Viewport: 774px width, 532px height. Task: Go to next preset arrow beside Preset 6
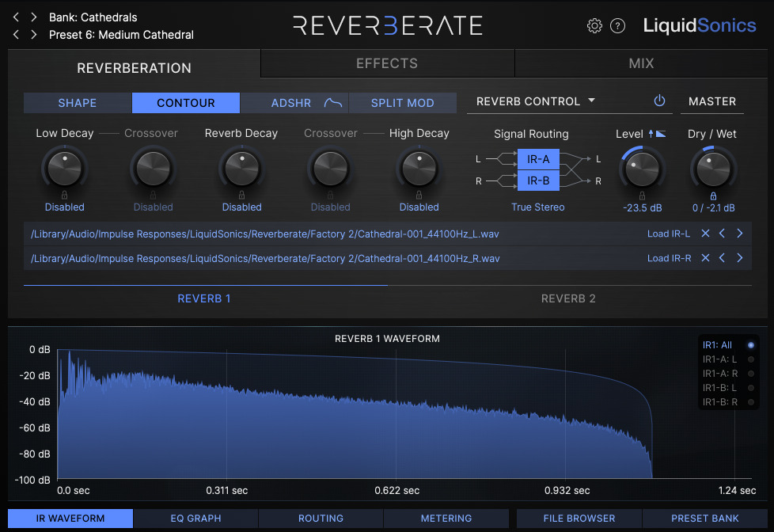[x=33, y=35]
